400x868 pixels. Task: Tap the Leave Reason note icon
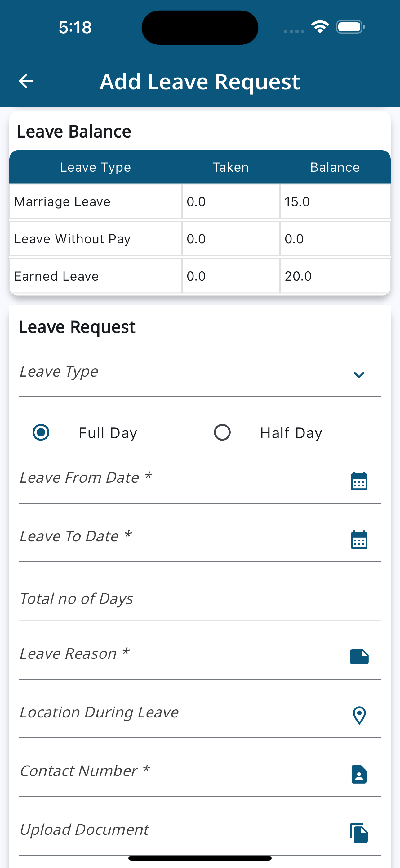[x=359, y=657]
